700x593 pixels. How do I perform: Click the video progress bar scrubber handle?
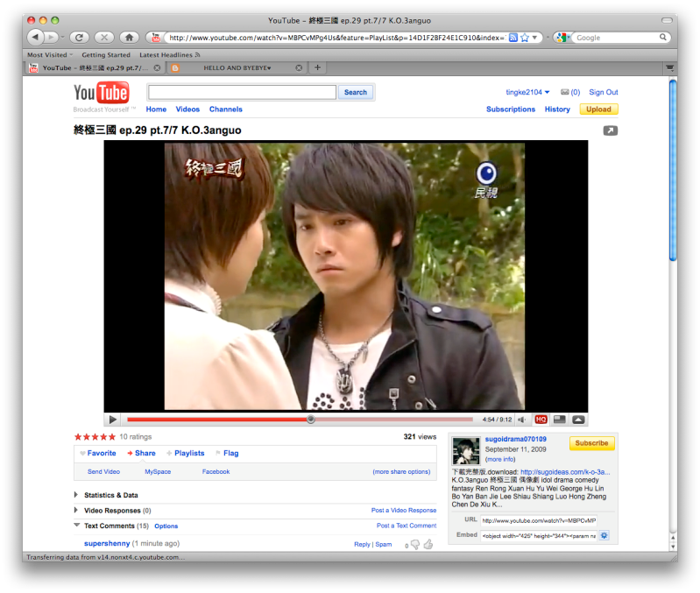[x=311, y=419]
